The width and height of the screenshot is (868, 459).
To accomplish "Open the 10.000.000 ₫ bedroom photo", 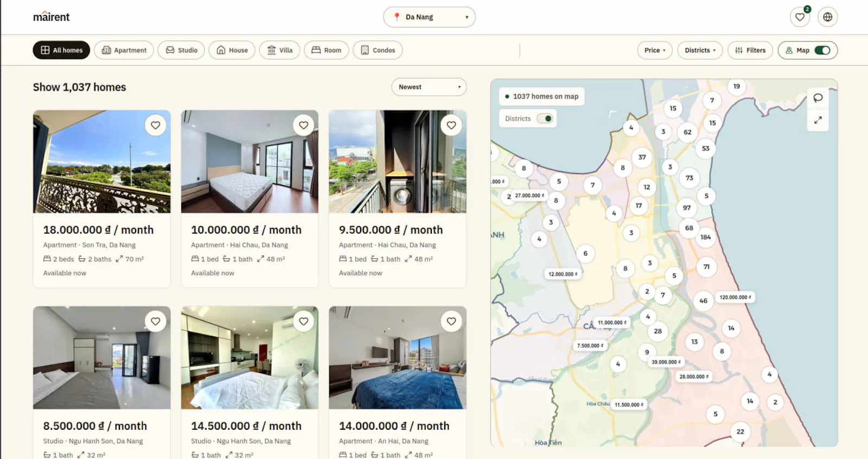I will [x=250, y=162].
